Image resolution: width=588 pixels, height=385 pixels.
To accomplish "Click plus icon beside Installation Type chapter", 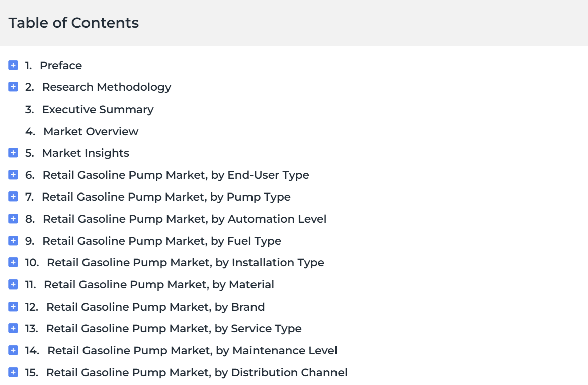I will click(13, 262).
